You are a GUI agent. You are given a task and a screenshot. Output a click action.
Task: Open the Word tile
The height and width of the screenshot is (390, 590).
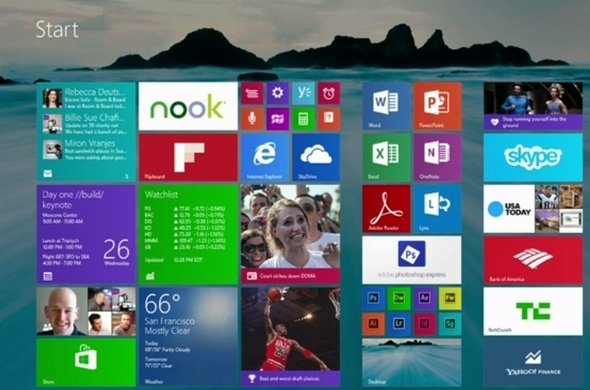click(386, 106)
